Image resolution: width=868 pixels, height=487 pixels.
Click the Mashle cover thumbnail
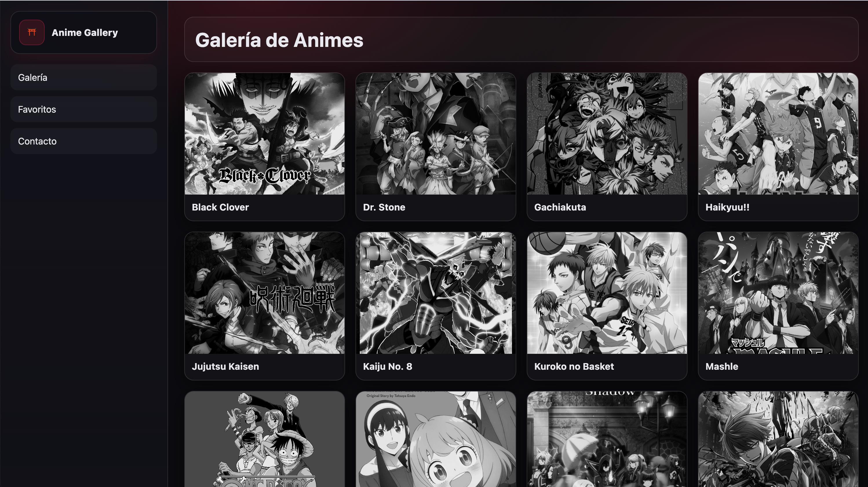click(778, 293)
